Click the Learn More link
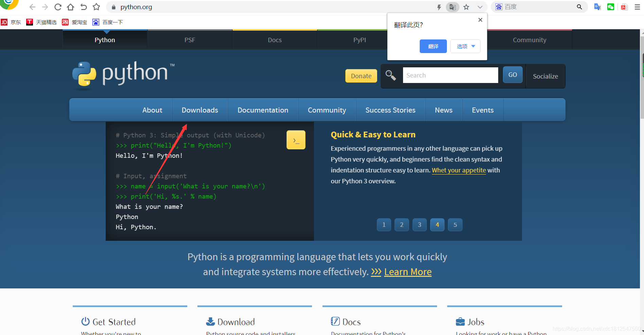Screen dimensions: 644x335 [408, 272]
